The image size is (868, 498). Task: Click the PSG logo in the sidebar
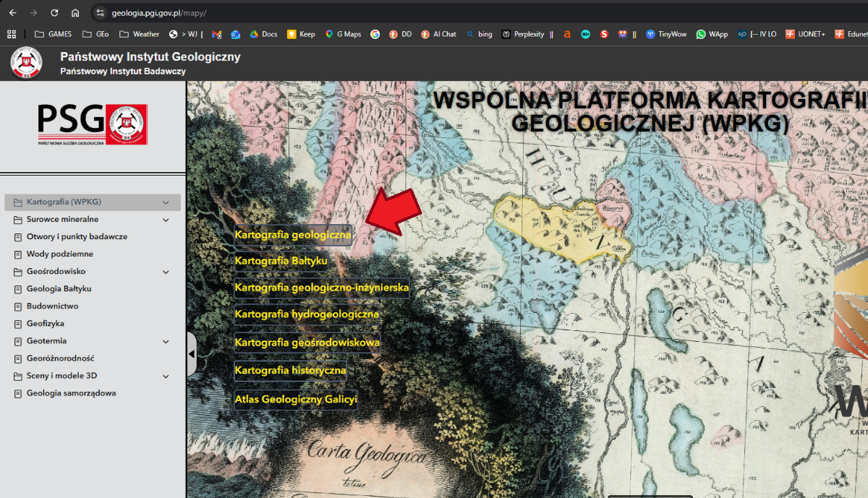pos(93,124)
